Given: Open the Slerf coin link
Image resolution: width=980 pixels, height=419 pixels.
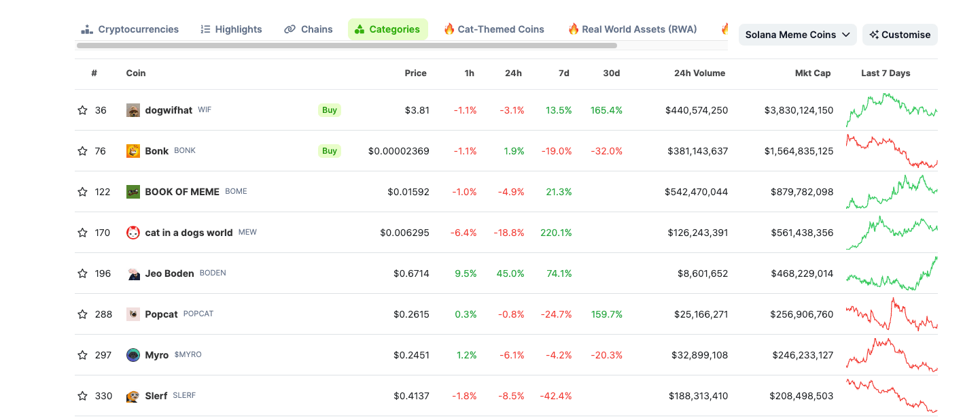Looking at the screenshot, I should pos(156,396).
